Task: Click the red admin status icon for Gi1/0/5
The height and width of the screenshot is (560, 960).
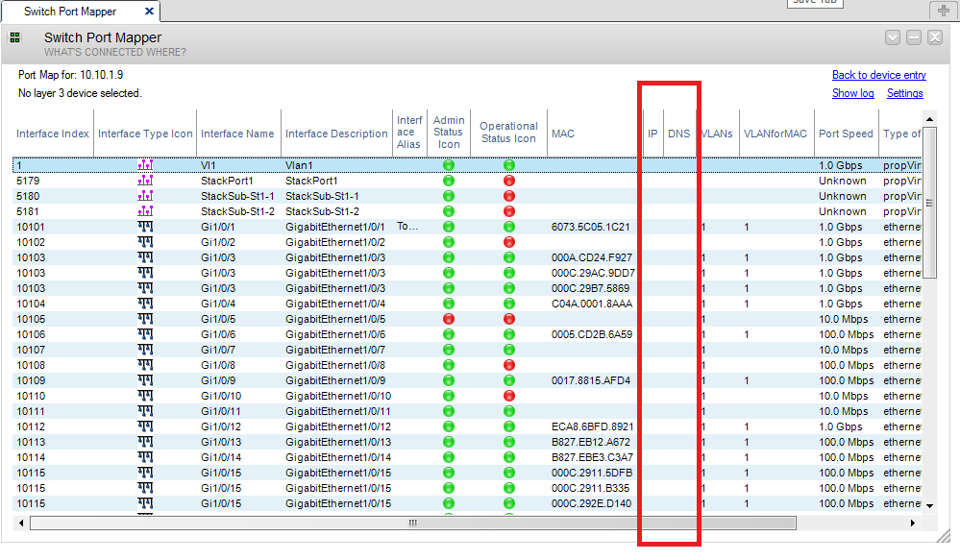Action: [x=449, y=319]
